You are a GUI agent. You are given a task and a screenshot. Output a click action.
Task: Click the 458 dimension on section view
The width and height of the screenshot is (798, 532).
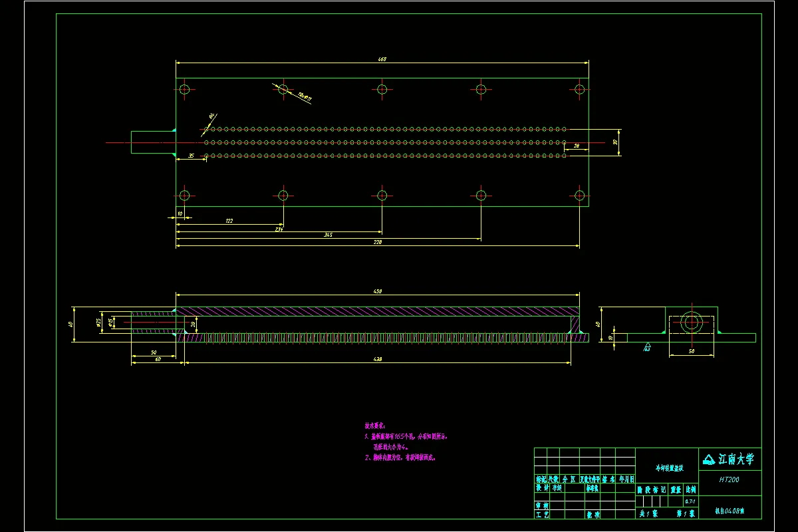[x=377, y=291]
